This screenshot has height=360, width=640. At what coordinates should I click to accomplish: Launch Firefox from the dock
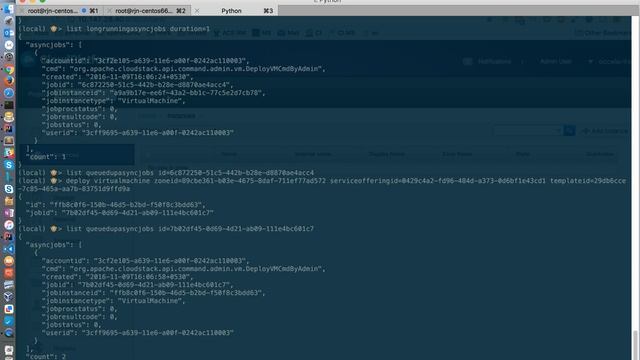[x=9, y=81]
